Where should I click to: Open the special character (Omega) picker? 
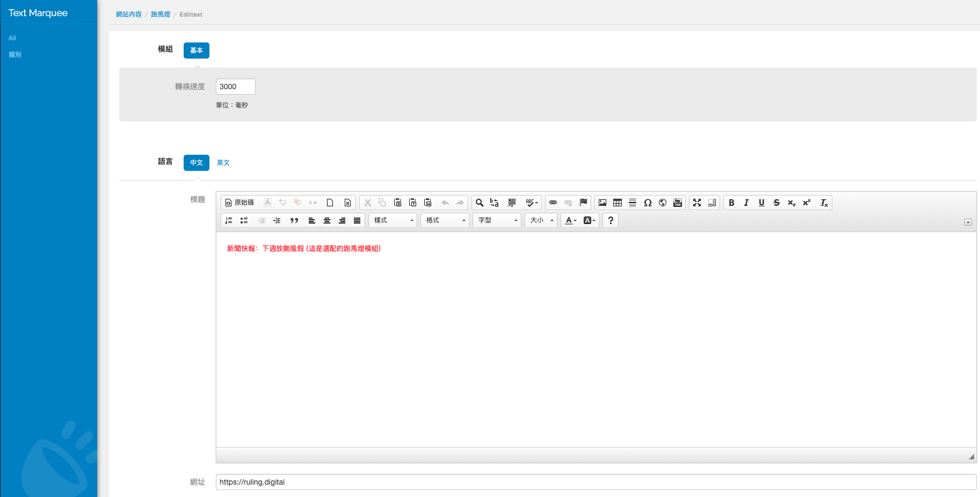tap(648, 203)
